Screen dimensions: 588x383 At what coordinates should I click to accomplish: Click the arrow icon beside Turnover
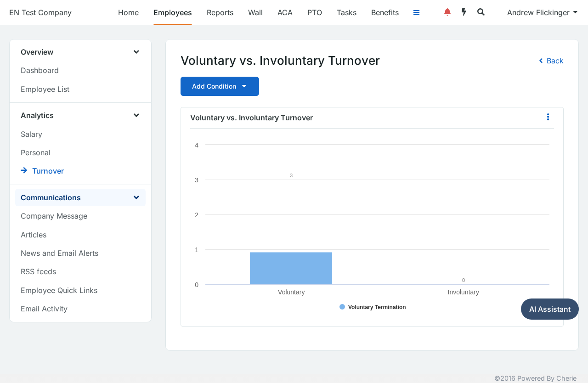[24, 170]
